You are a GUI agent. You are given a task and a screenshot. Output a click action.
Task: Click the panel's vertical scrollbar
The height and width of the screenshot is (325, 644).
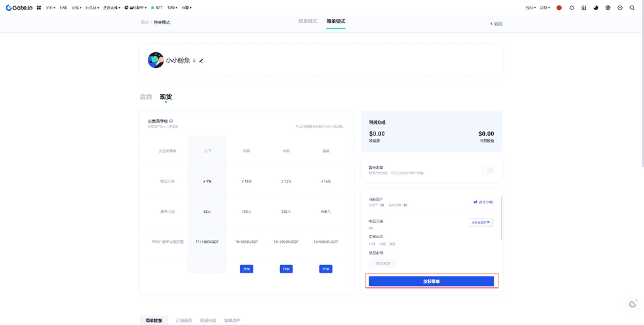[501, 217]
